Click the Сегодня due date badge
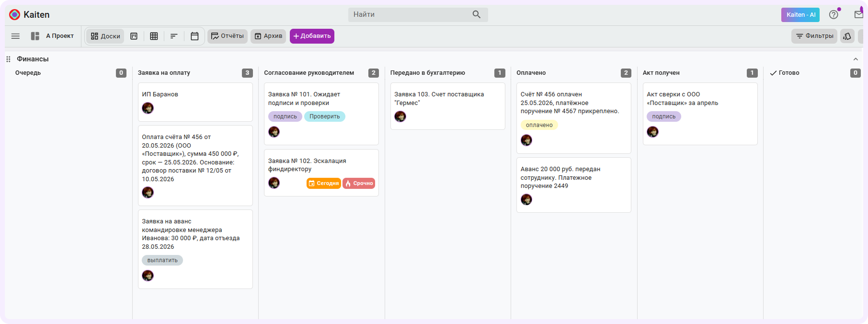 click(x=324, y=183)
